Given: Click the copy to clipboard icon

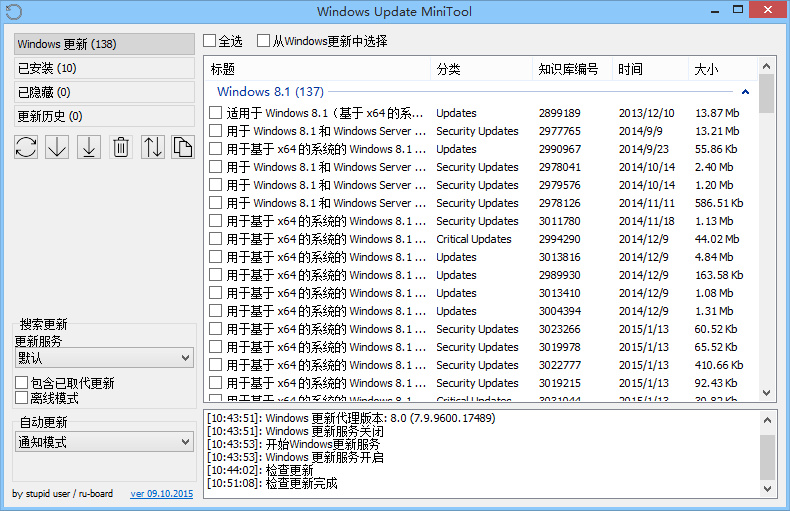Looking at the screenshot, I should click(x=182, y=147).
